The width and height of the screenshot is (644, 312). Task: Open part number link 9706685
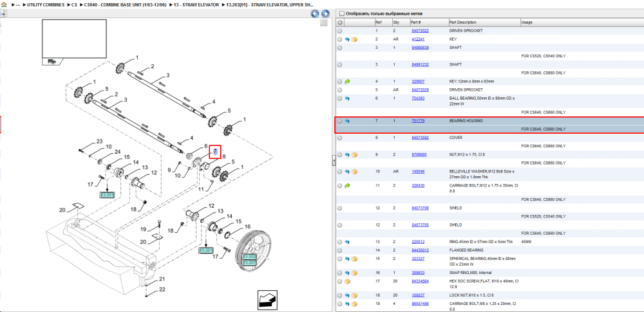pyautogui.click(x=420, y=155)
